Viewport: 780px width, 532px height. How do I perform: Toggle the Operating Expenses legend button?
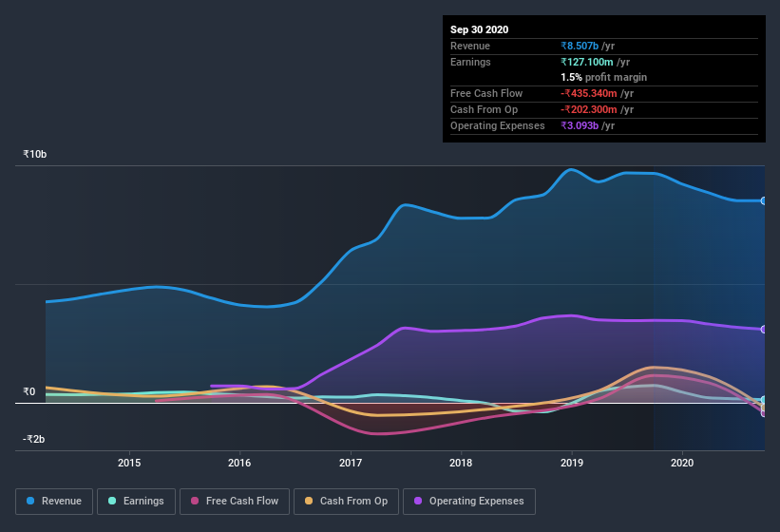(469, 502)
